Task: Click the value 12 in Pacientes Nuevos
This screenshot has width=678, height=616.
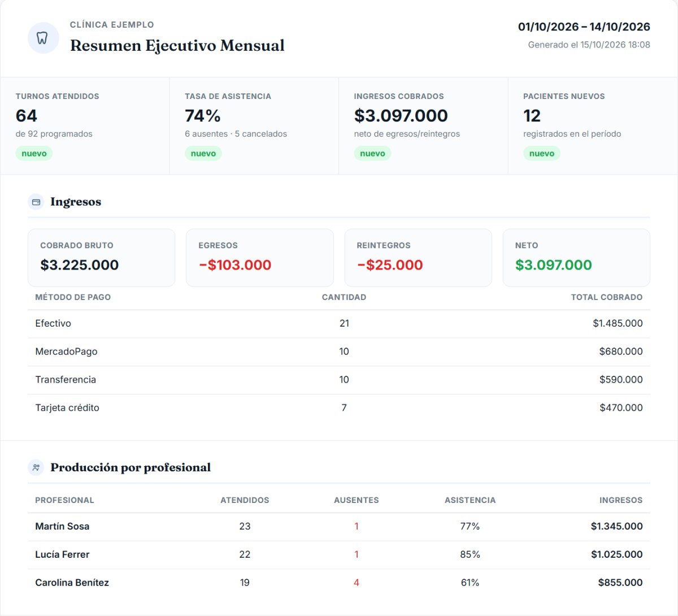Action: point(532,115)
